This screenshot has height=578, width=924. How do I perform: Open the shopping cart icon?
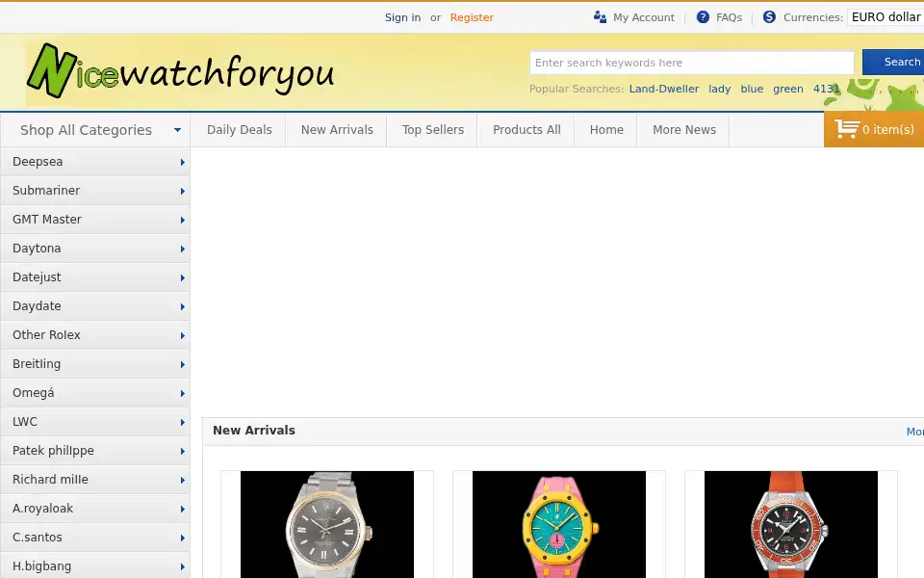pyautogui.click(x=846, y=128)
